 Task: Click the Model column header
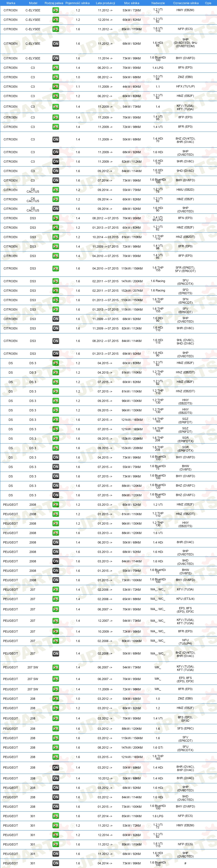33,3
